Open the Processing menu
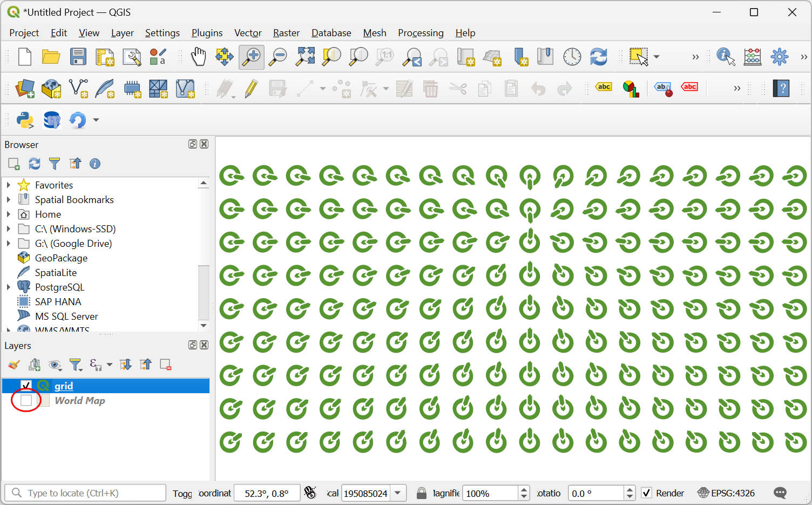Screen dimensions: 812x505 [421, 33]
